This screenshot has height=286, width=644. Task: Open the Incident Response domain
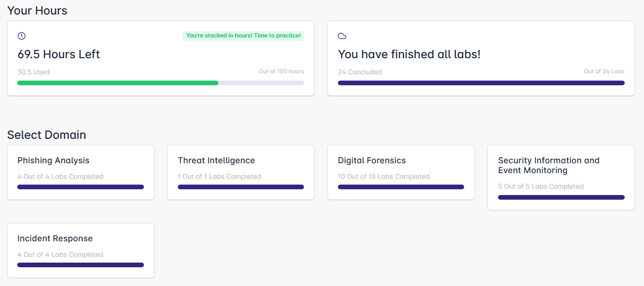(55, 239)
